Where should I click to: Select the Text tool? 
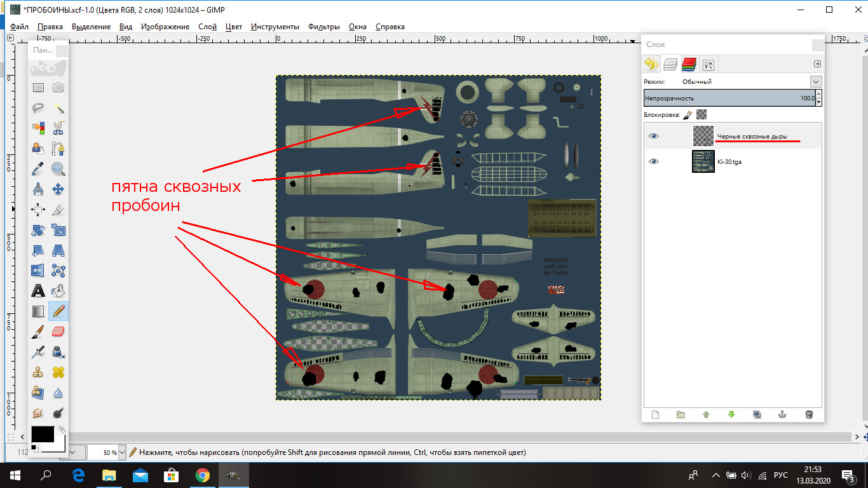pos(38,291)
